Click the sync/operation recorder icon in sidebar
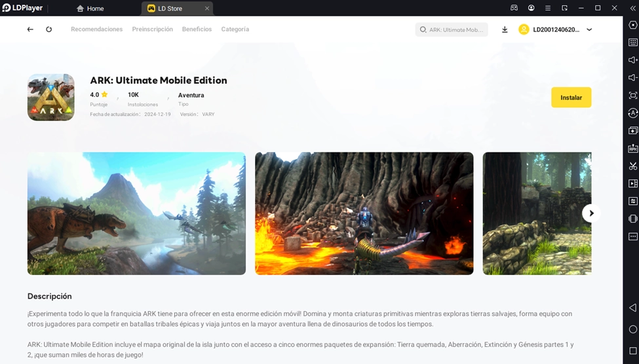This screenshot has height=364, width=639. (633, 201)
